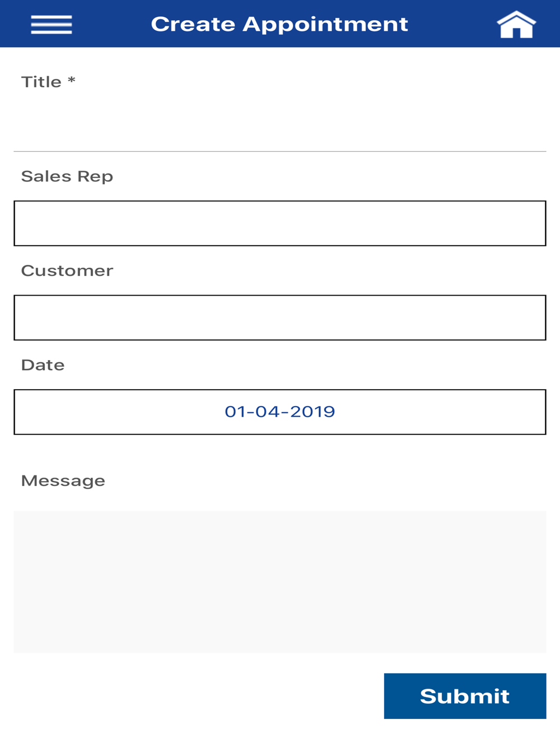Click the required asterisk beside Title
The width and height of the screenshot is (560, 747).
click(71, 80)
